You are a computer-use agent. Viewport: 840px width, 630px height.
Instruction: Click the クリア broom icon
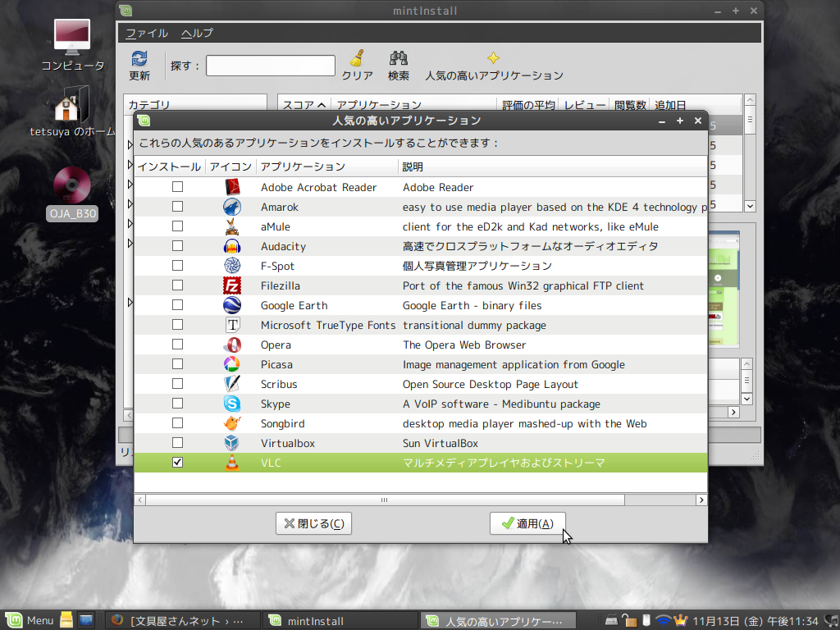pos(358,58)
